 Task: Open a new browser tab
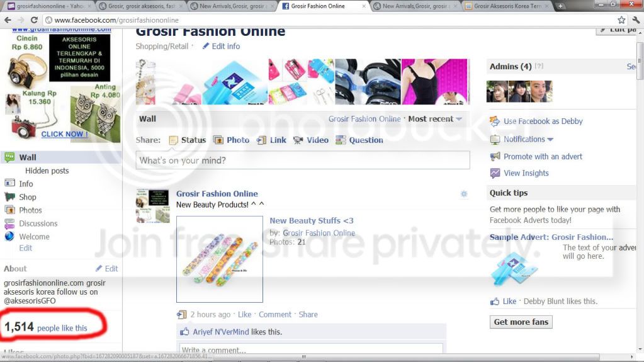[x=560, y=6]
